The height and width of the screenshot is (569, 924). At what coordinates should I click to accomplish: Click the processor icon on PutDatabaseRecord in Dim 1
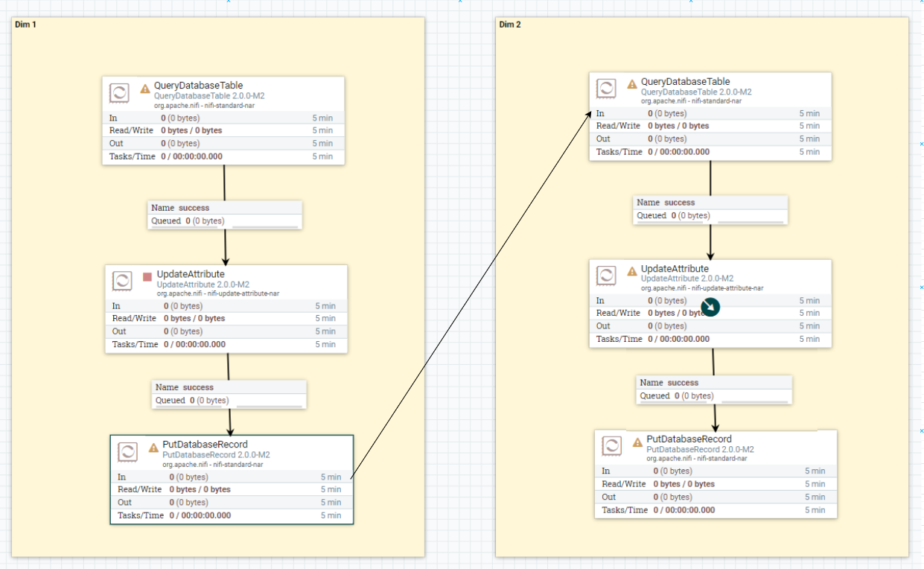(x=127, y=452)
